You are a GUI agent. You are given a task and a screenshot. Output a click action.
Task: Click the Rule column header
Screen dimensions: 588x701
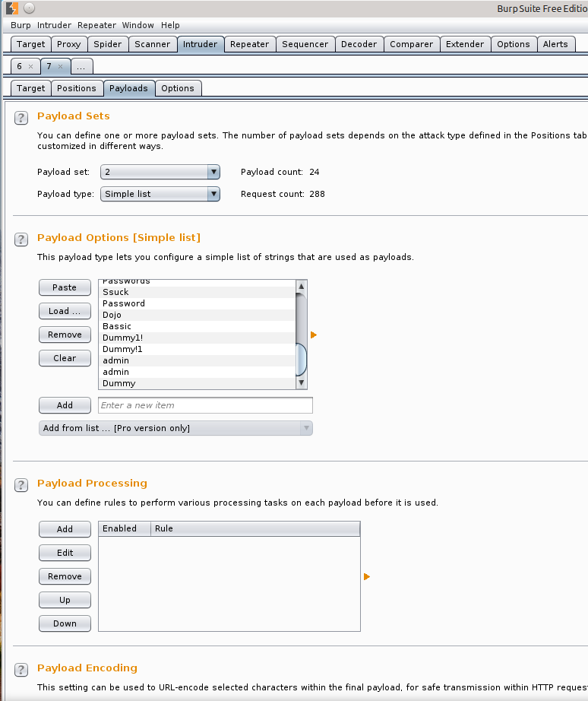point(255,529)
